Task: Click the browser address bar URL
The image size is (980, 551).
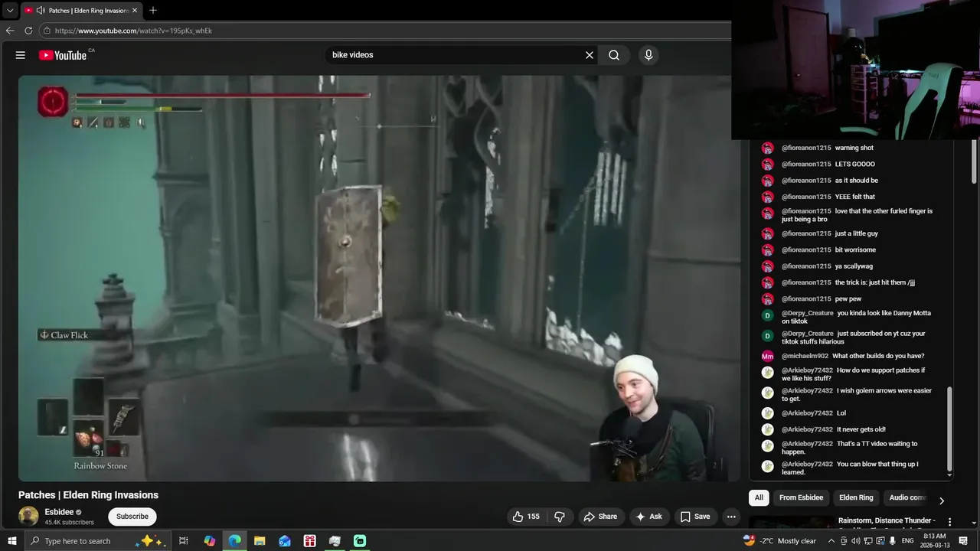Action: tap(133, 31)
